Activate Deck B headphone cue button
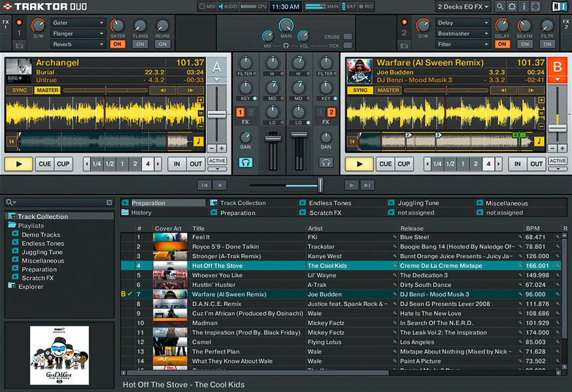This screenshot has width=572, height=392. tap(326, 162)
